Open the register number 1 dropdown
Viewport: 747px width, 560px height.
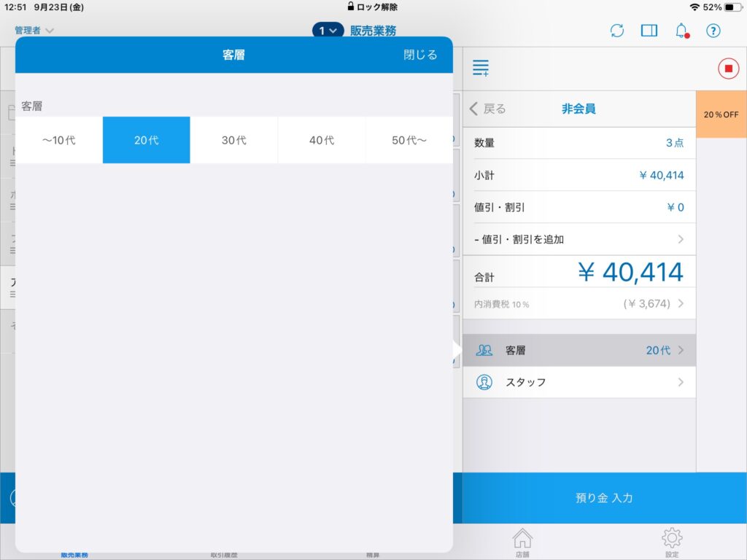[328, 31]
